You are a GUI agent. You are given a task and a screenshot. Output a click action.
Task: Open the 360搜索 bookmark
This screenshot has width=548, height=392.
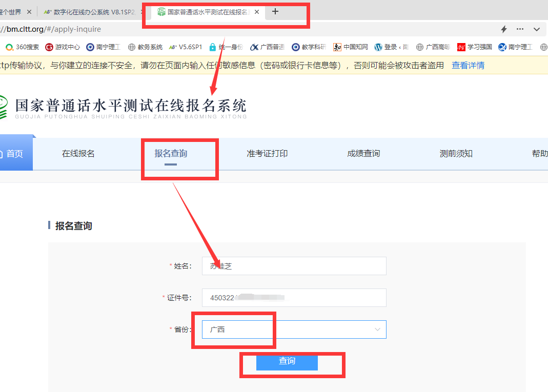tap(22, 47)
